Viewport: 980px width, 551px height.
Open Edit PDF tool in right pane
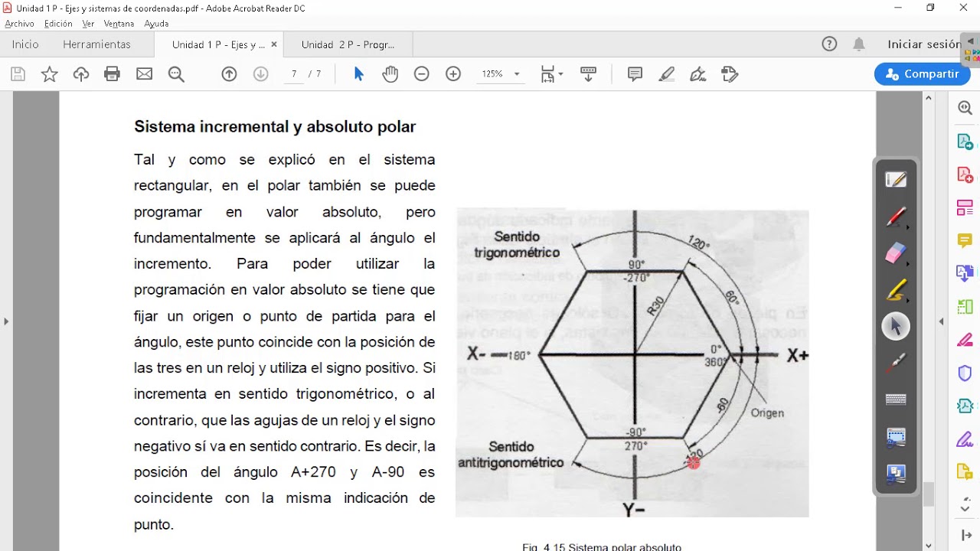click(965, 207)
